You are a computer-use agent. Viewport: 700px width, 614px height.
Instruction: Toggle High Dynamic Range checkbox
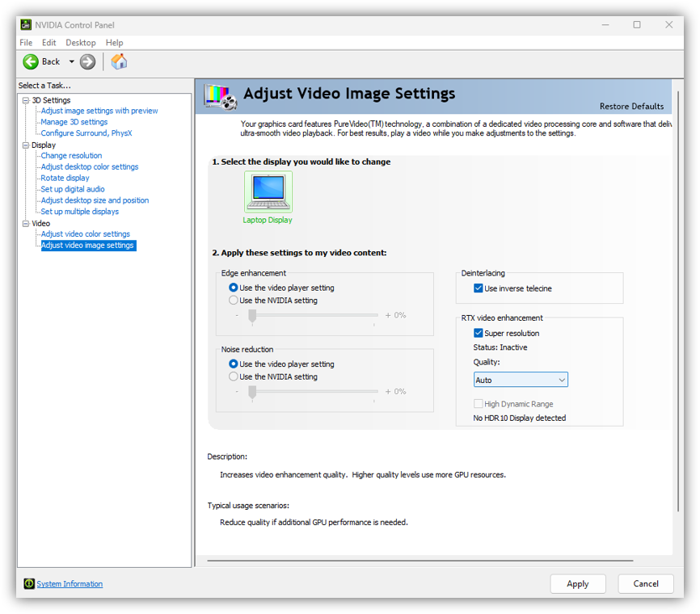(x=479, y=404)
